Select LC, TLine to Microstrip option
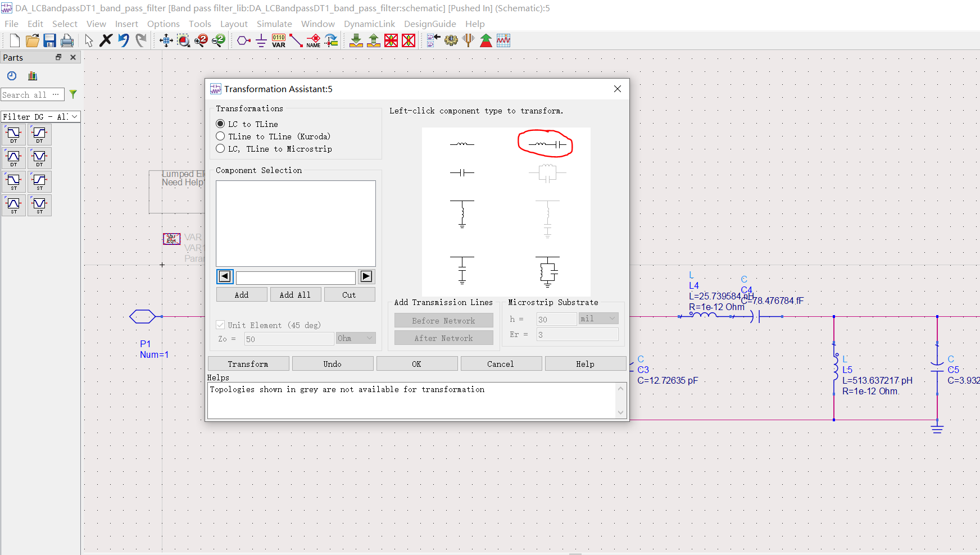 [x=274, y=149]
